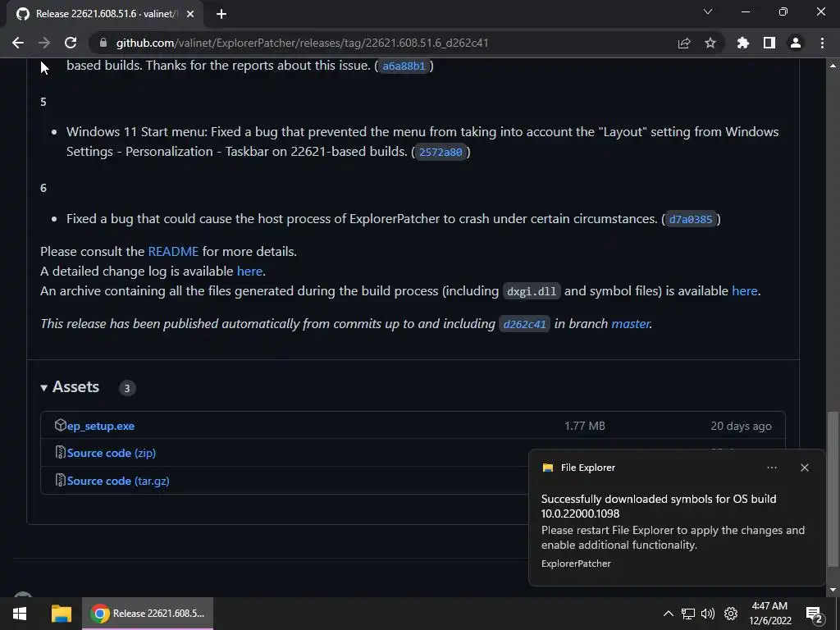Go back to previous page in Chrome
Screen dimensions: 840x630
(x=18, y=43)
